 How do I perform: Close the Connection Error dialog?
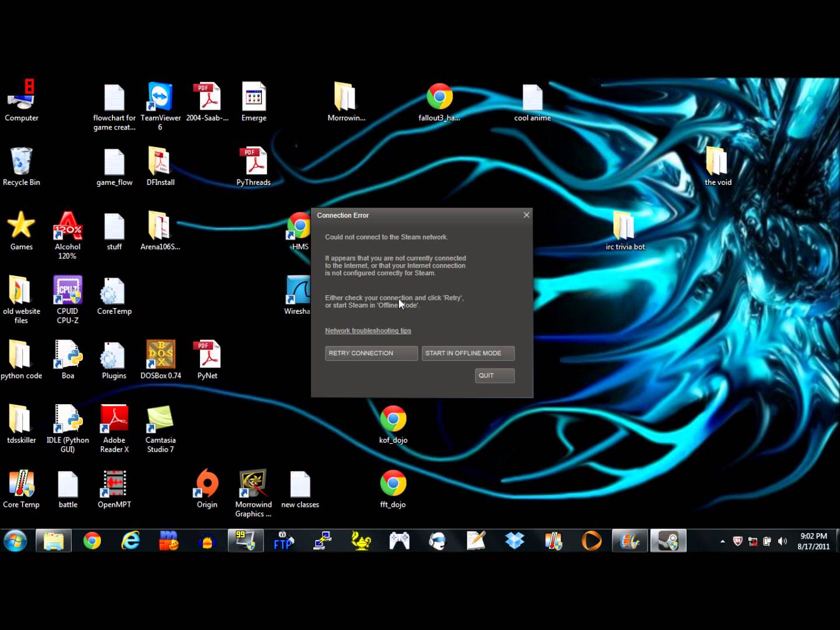[x=526, y=215]
